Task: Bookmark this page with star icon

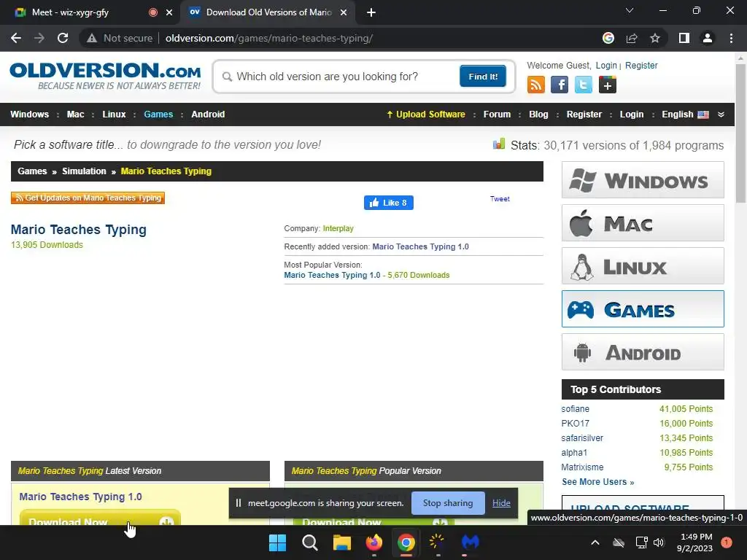Action: [655, 38]
